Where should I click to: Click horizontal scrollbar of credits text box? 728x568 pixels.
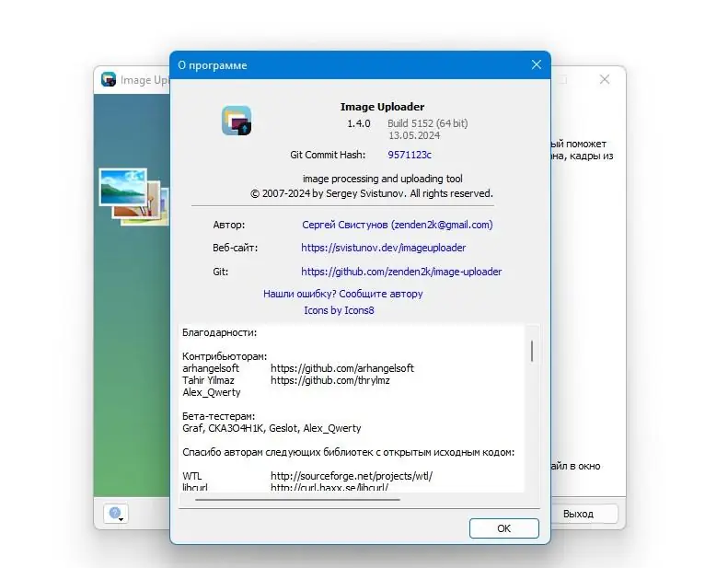(297, 500)
